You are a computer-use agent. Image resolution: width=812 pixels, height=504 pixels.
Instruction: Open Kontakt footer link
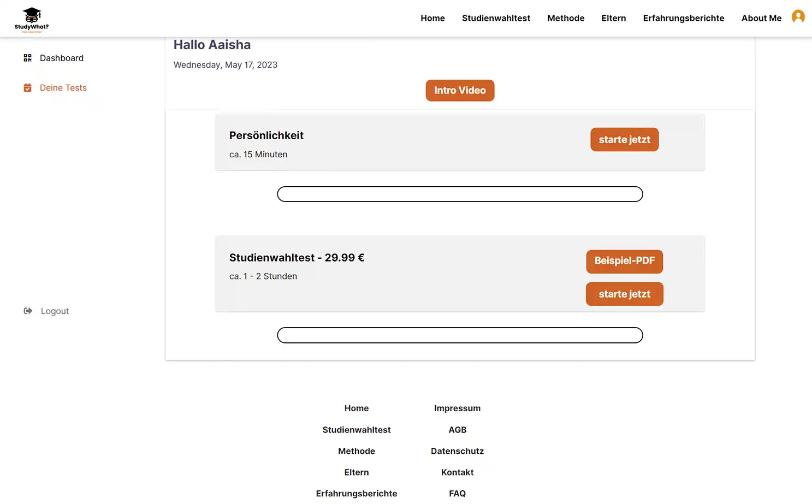coord(457,472)
